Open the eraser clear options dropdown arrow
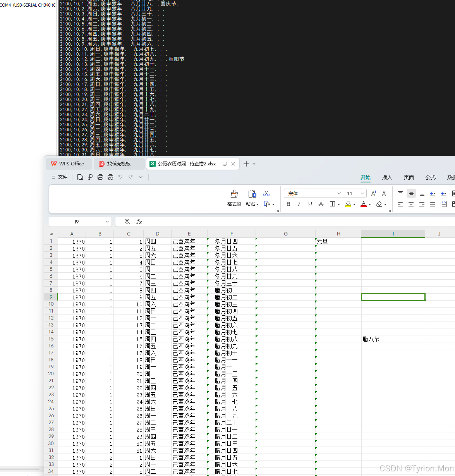455x476 pixels. coord(385,204)
